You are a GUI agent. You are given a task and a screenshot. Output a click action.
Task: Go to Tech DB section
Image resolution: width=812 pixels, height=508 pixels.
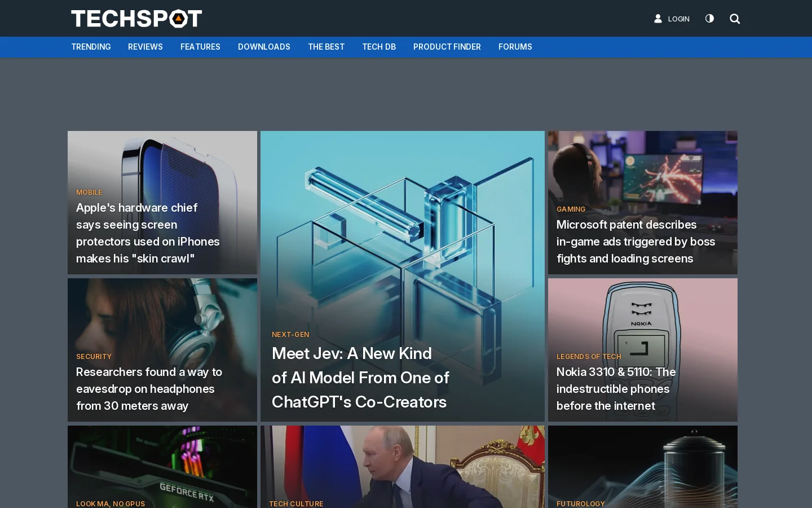pos(379,47)
